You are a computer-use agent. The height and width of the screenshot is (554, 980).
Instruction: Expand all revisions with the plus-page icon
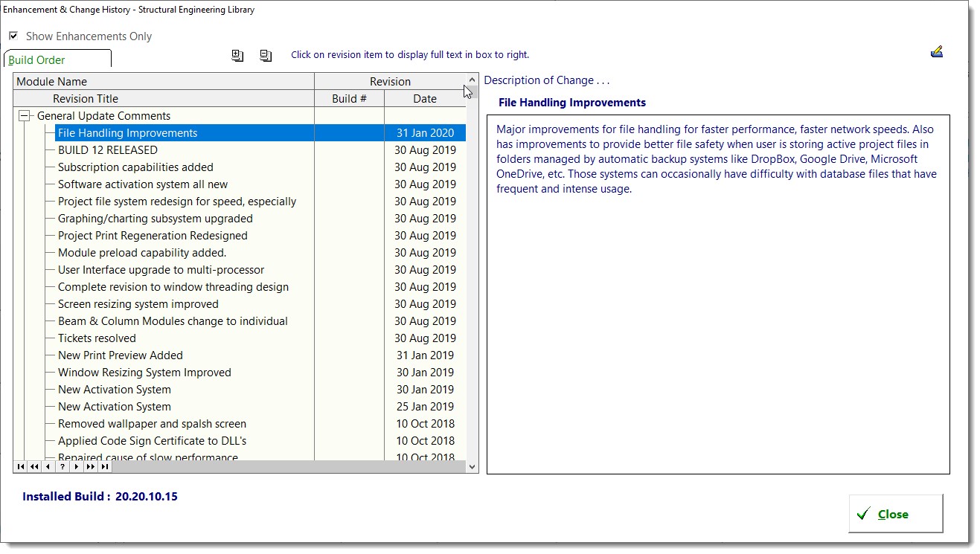pyautogui.click(x=237, y=55)
